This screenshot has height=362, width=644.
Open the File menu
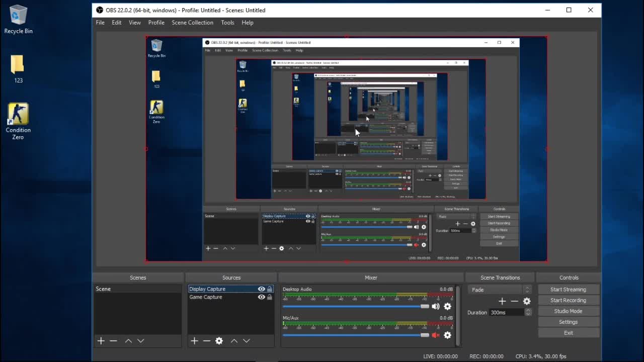click(100, 23)
